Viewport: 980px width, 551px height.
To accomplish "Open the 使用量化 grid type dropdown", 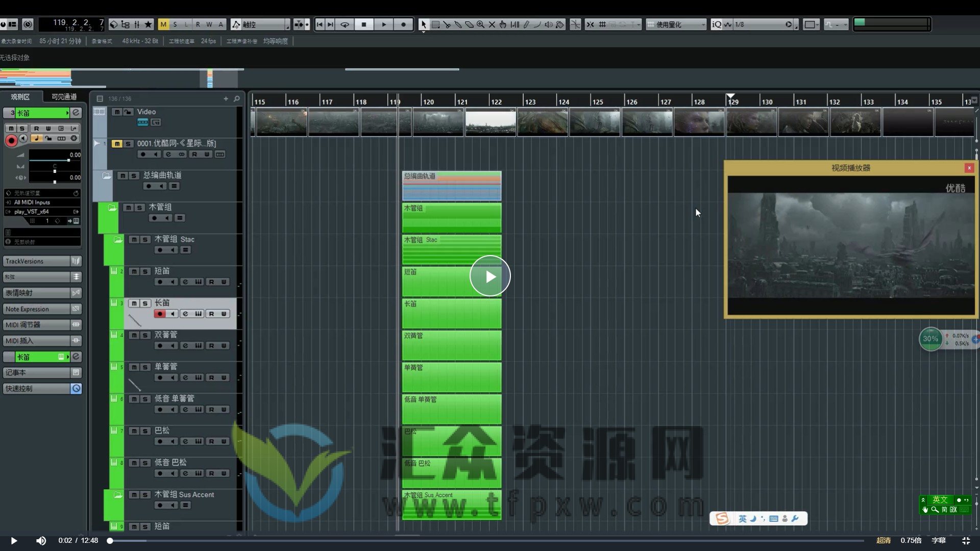I will (676, 24).
